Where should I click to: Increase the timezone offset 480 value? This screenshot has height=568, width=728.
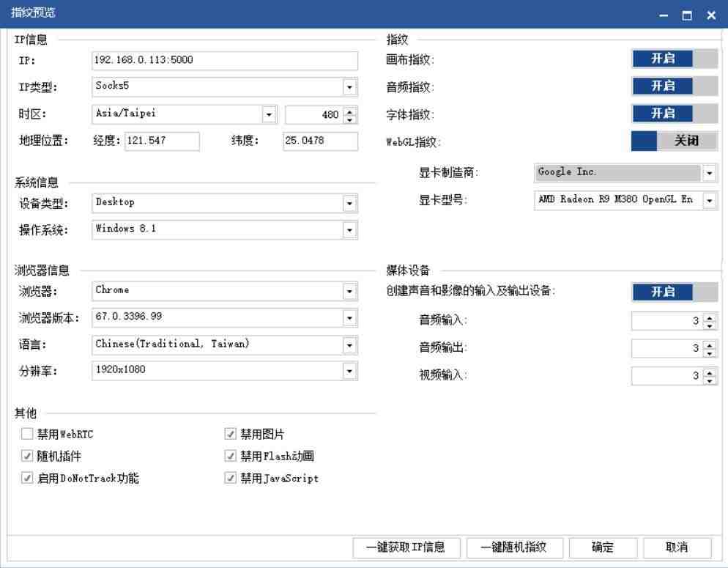click(350, 111)
